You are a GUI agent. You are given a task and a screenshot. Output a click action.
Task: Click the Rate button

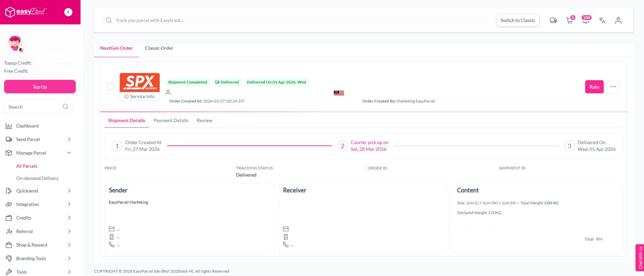[x=594, y=87]
